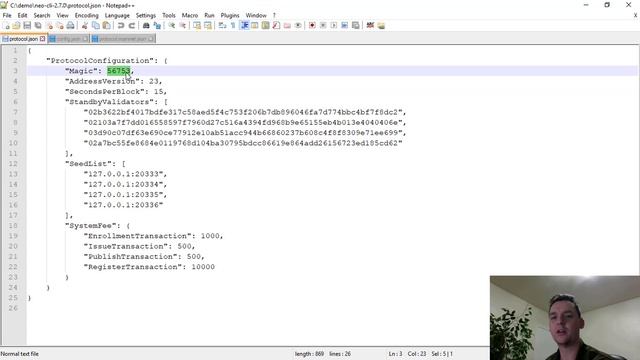Image resolution: width=640 pixels, height=360 pixels.
Task: Click the Close All toolbar icon
Action: tap(60, 25)
